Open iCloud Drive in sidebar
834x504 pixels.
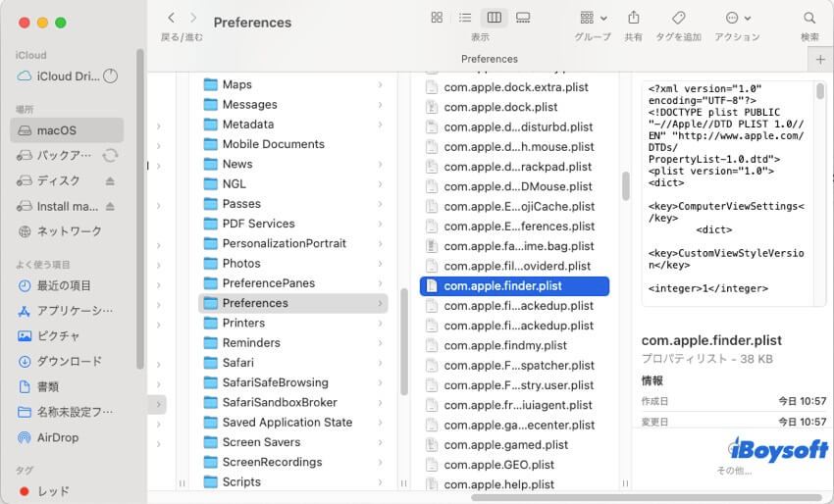pyautogui.click(x=68, y=76)
